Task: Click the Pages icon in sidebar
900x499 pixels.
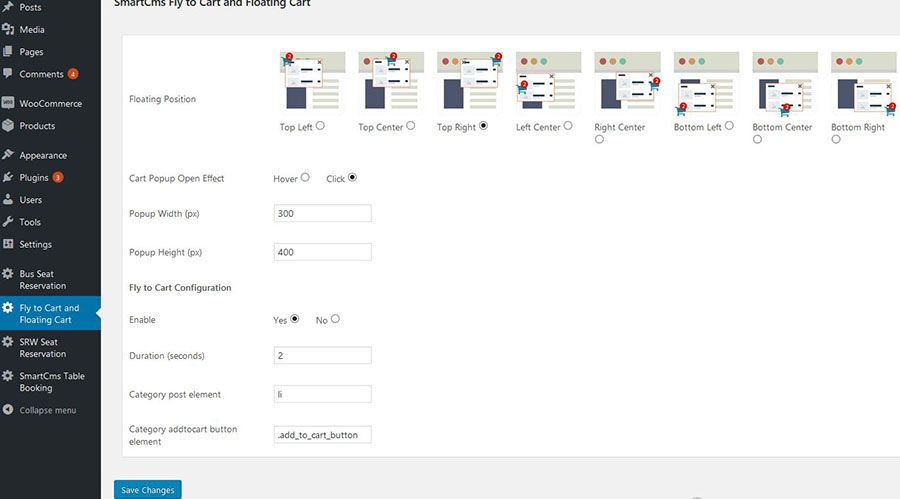Action: [7, 52]
